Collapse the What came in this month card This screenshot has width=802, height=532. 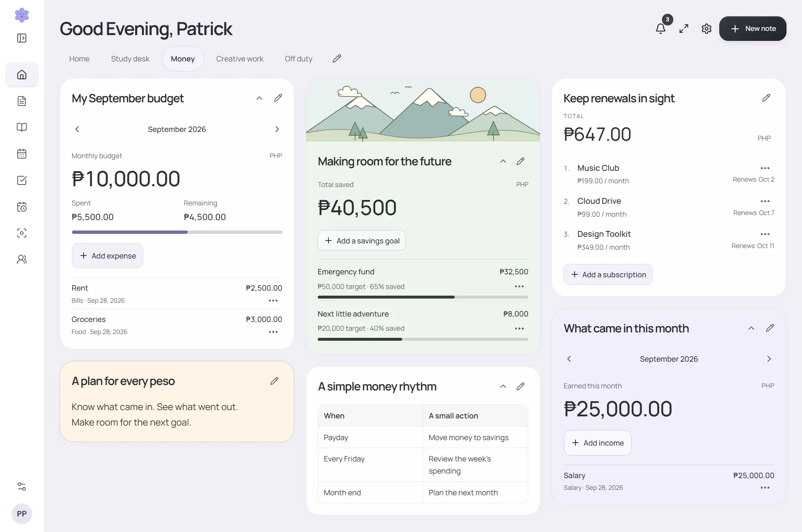tap(751, 328)
